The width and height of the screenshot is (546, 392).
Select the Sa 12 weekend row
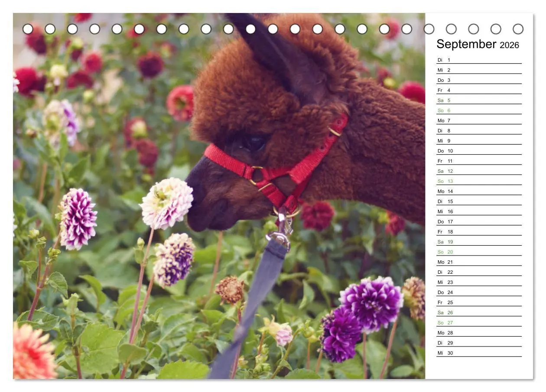tap(479, 171)
